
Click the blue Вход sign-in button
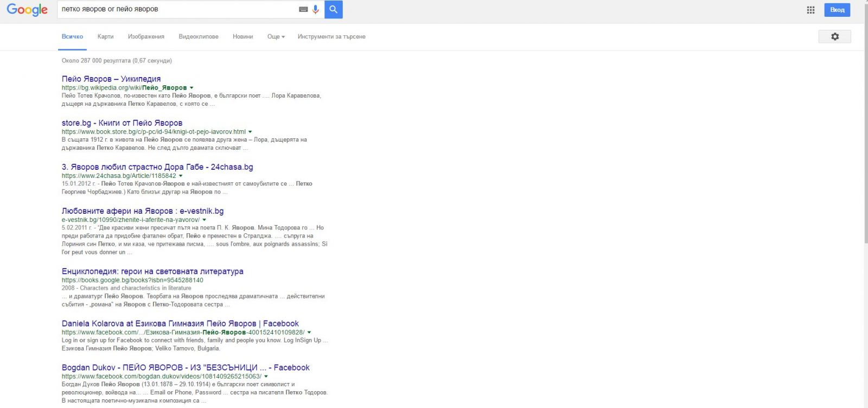click(x=837, y=10)
